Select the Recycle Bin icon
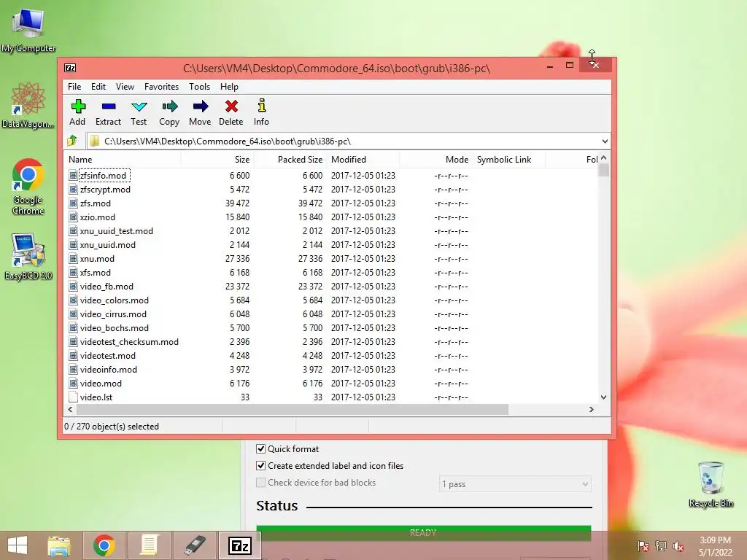The height and width of the screenshot is (560, 747). [x=711, y=484]
